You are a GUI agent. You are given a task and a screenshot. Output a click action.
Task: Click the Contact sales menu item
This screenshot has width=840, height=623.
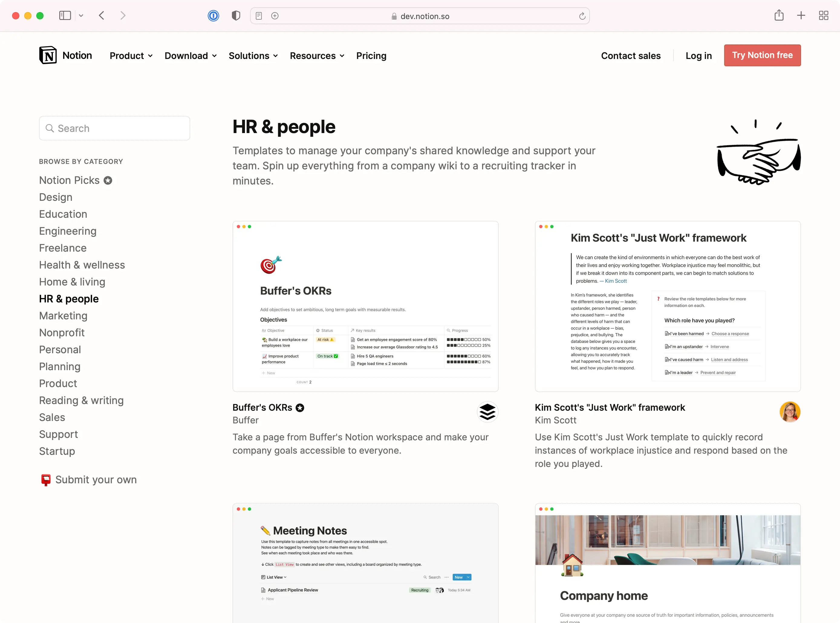[x=631, y=55]
